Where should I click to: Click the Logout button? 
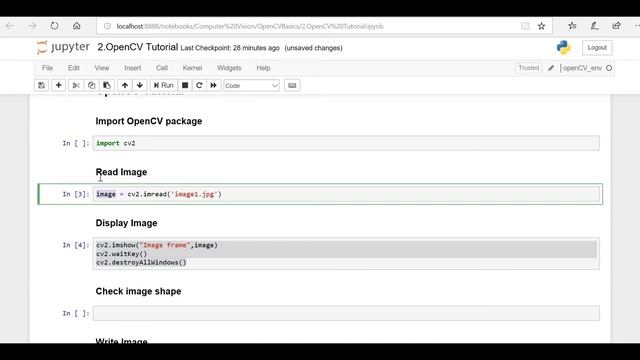point(597,48)
